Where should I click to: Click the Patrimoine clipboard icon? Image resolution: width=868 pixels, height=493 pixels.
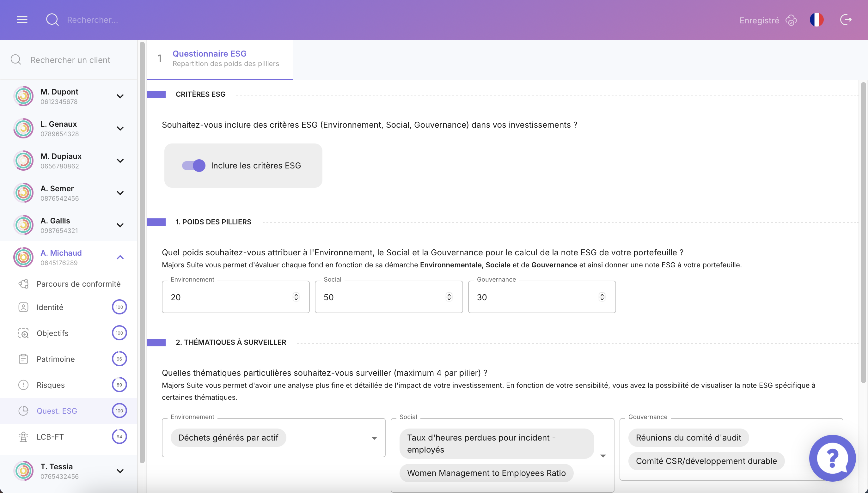pos(23,359)
